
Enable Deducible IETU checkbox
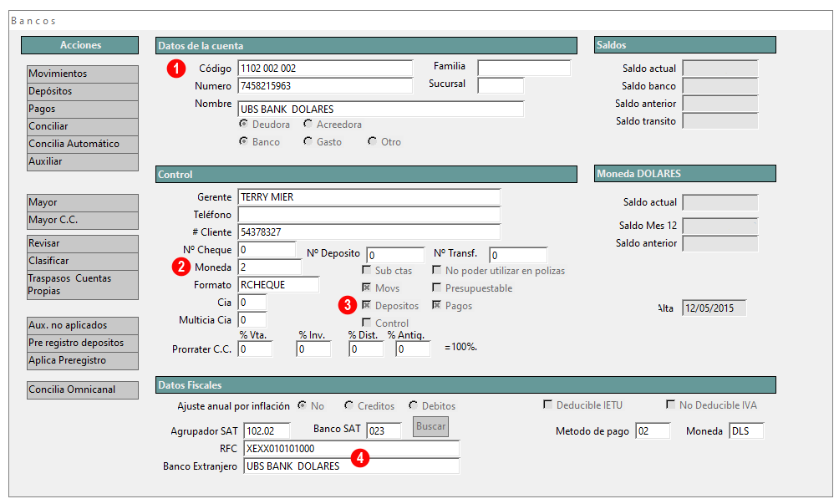(547, 405)
